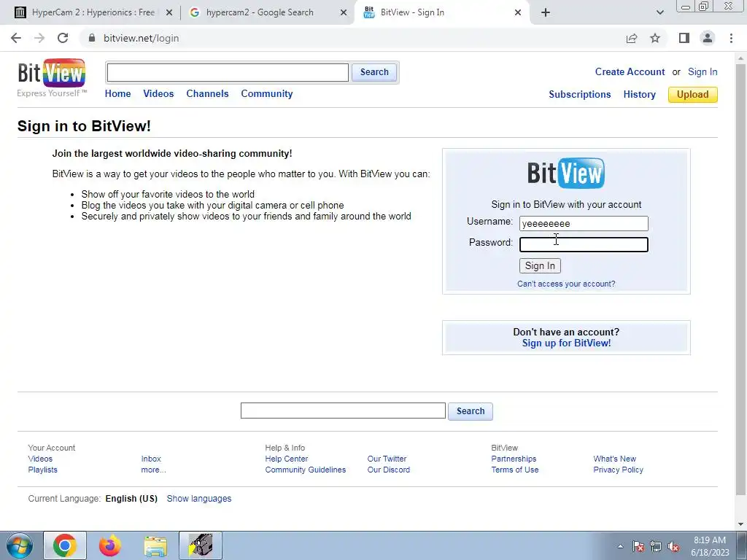
Task: Click the Password field
Action: [x=584, y=245]
